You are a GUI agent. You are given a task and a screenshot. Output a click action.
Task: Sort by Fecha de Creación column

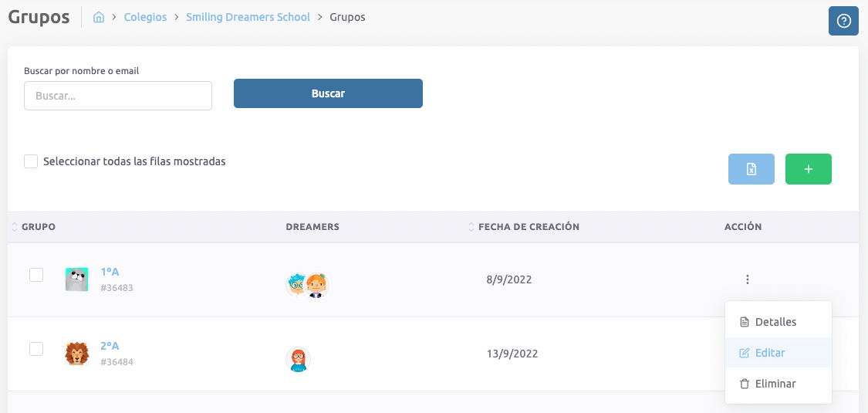(528, 227)
